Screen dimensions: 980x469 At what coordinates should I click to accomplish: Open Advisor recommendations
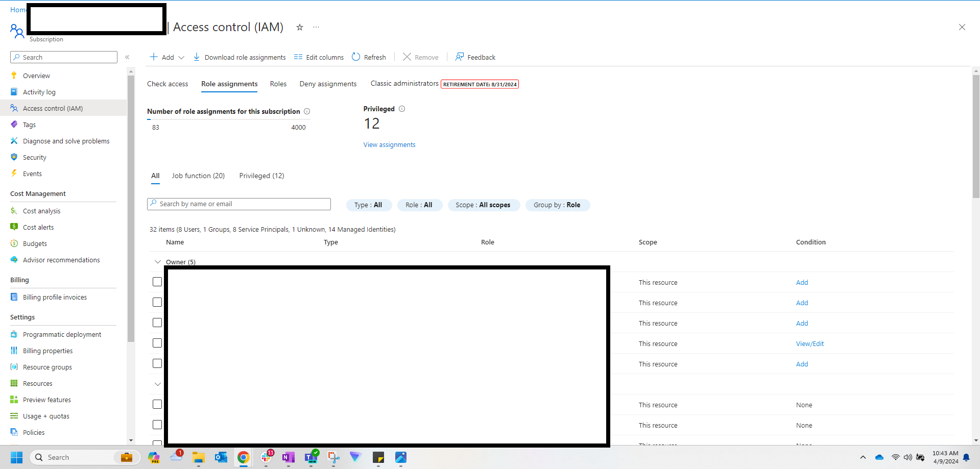(x=61, y=260)
